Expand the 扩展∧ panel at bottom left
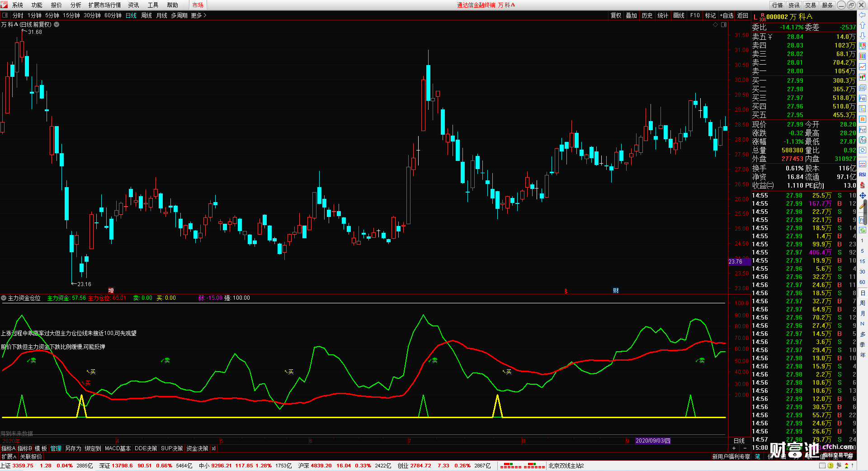Image resolution: width=868 pixels, height=471 pixels. [9, 457]
